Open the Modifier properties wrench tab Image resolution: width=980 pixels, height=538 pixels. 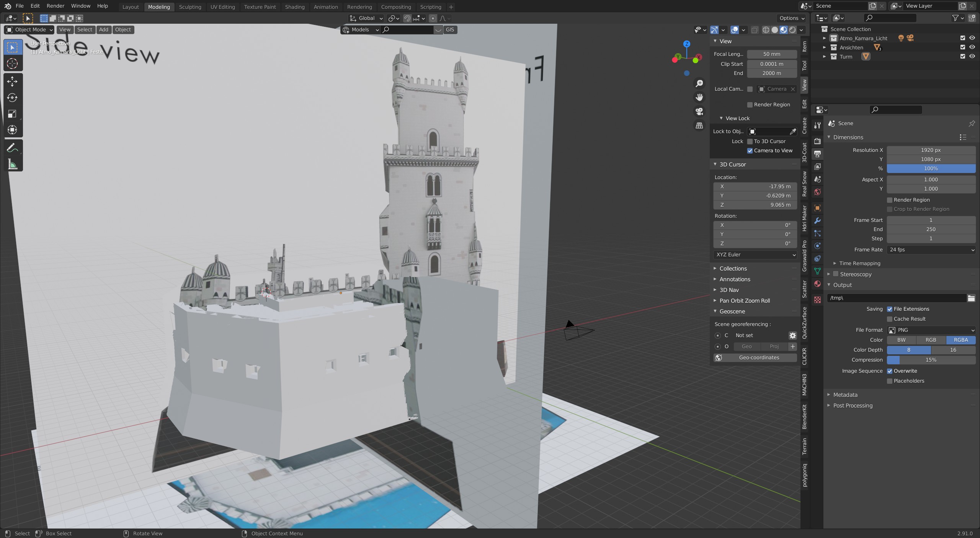point(817,221)
